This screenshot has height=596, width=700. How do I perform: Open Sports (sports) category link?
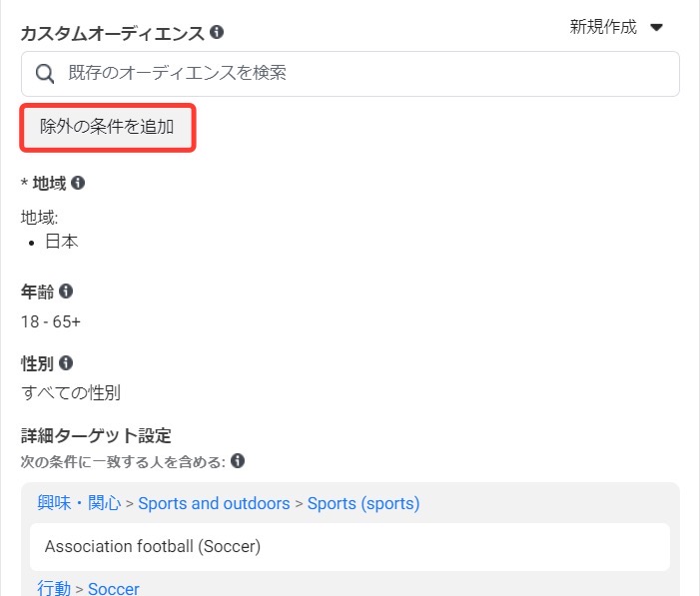363,503
